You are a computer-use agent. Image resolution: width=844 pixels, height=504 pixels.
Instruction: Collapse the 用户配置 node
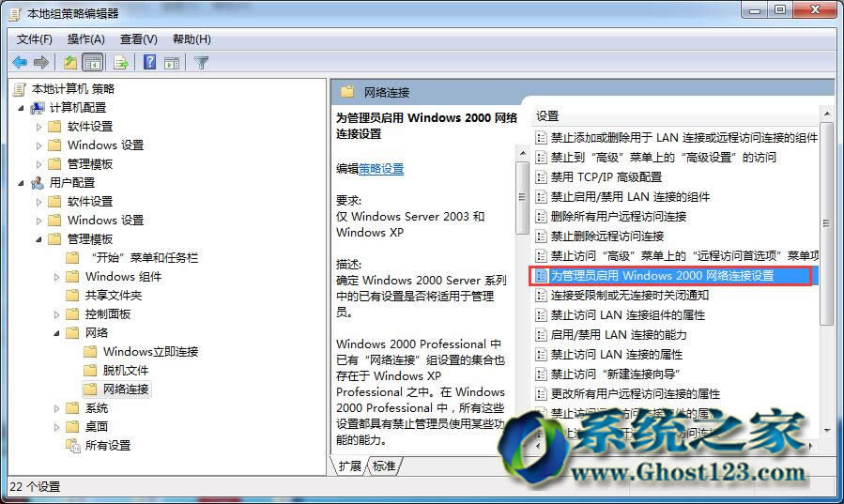pos(21,183)
